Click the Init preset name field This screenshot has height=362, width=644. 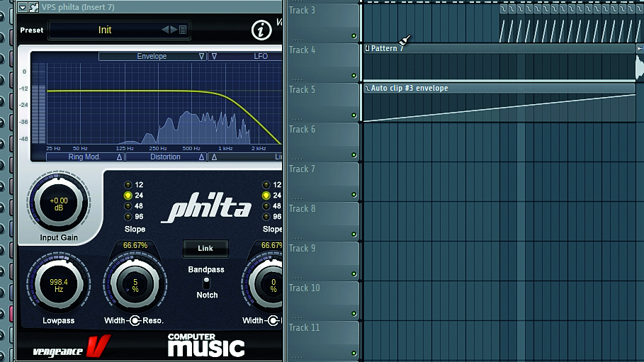[x=105, y=30]
